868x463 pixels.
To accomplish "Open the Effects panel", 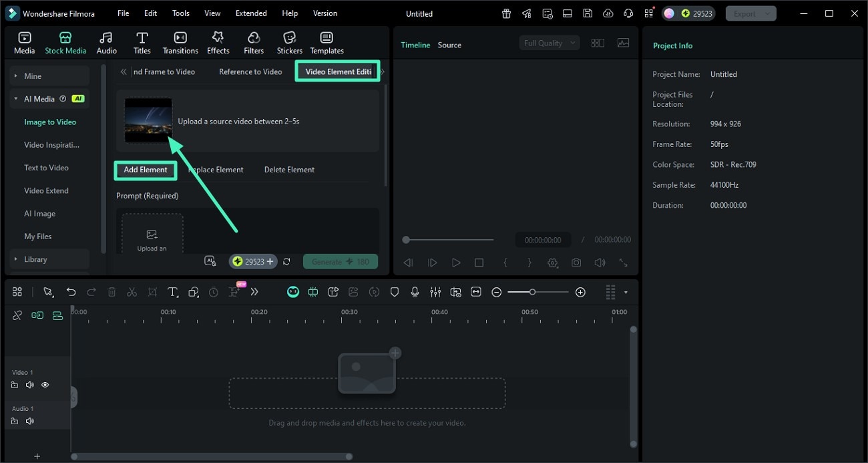I will 218,41.
